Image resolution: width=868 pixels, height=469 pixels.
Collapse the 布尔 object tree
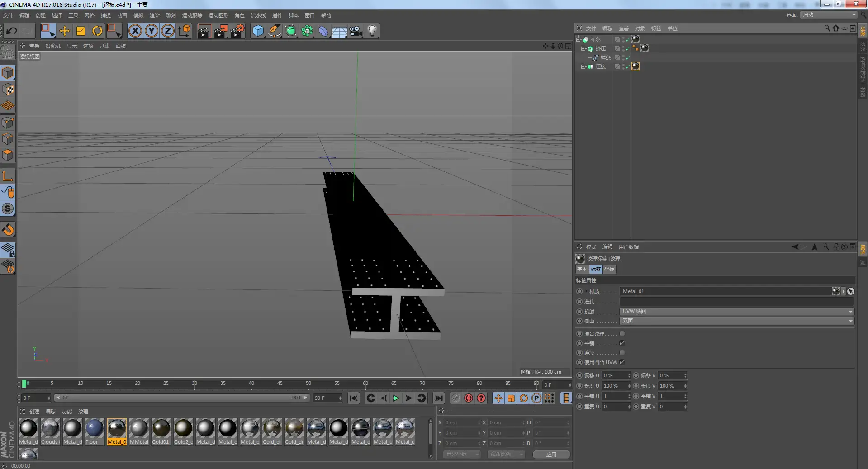pyautogui.click(x=579, y=39)
